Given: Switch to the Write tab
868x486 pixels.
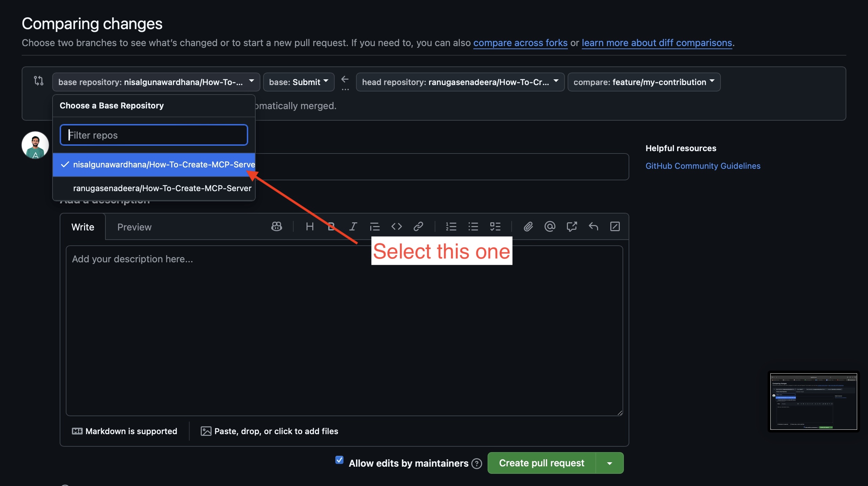Looking at the screenshot, I should tap(82, 227).
